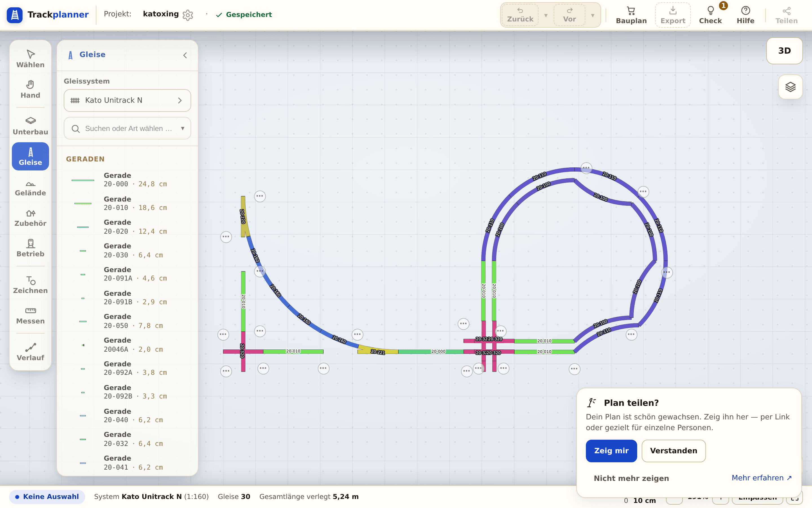The height and width of the screenshot is (508, 812).
Task: Click the Teilen share icon
Action: (x=786, y=15)
